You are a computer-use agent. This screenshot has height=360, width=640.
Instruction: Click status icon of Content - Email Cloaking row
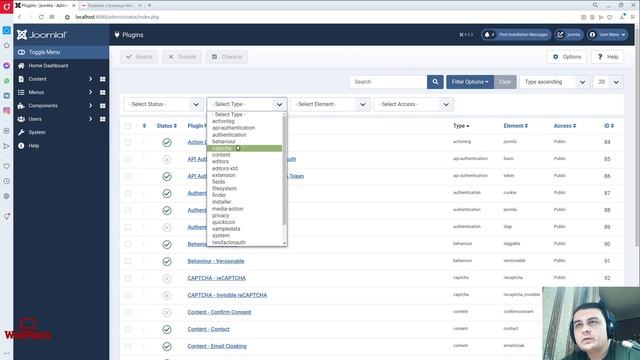(x=167, y=347)
